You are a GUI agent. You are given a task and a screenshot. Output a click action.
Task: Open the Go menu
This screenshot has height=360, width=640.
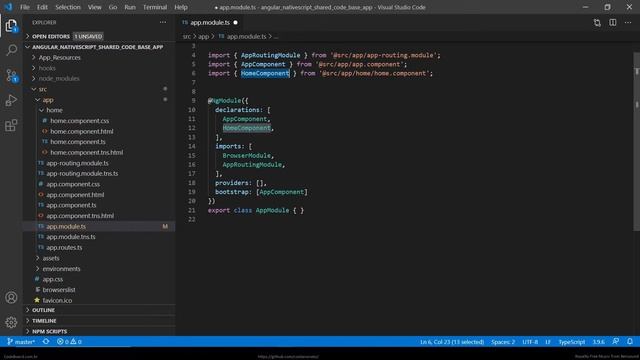click(113, 7)
